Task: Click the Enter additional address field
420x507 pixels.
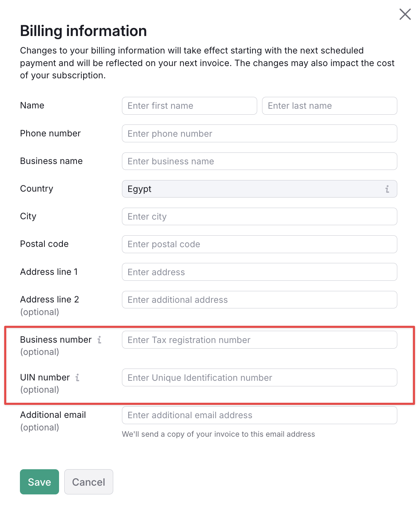Action: tap(259, 299)
